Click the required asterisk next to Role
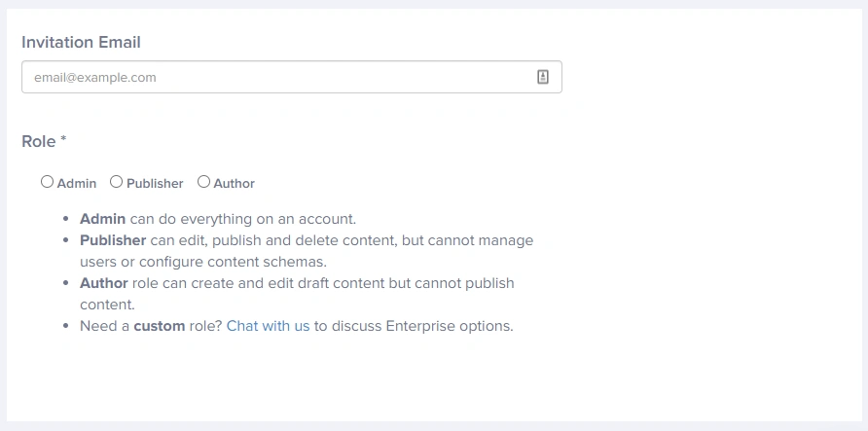This screenshot has width=868, height=431. coord(63,140)
